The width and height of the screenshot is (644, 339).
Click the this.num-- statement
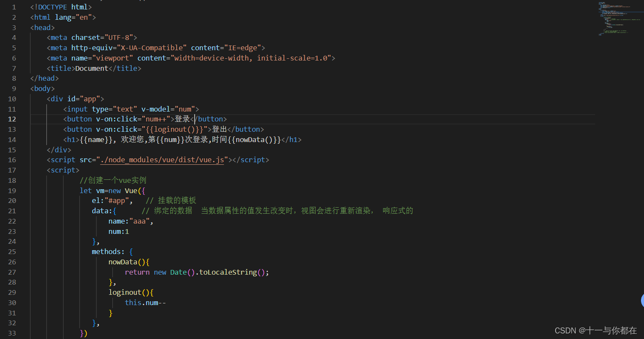(145, 303)
